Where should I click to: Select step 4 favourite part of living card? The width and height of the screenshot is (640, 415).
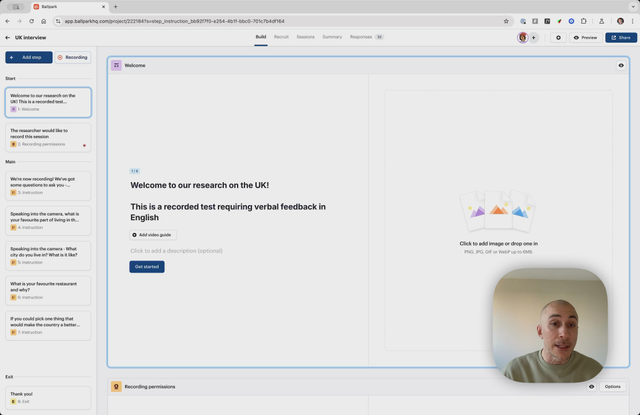[48, 220]
